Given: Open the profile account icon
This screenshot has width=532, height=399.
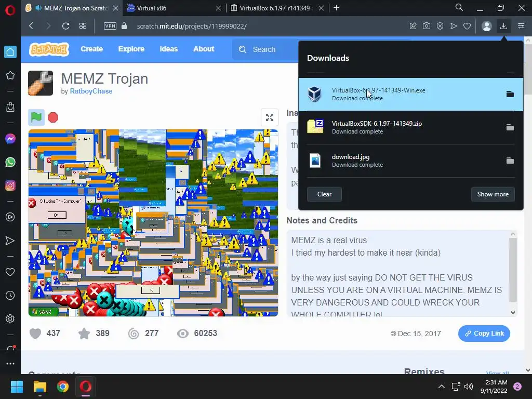Looking at the screenshot, I should 486,26.
